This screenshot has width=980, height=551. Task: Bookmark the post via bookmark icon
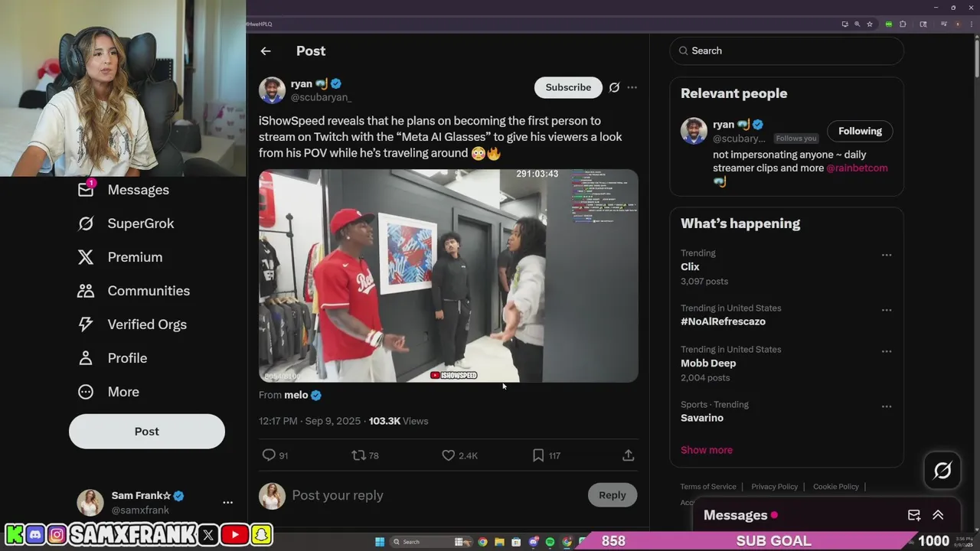point(538,455)
